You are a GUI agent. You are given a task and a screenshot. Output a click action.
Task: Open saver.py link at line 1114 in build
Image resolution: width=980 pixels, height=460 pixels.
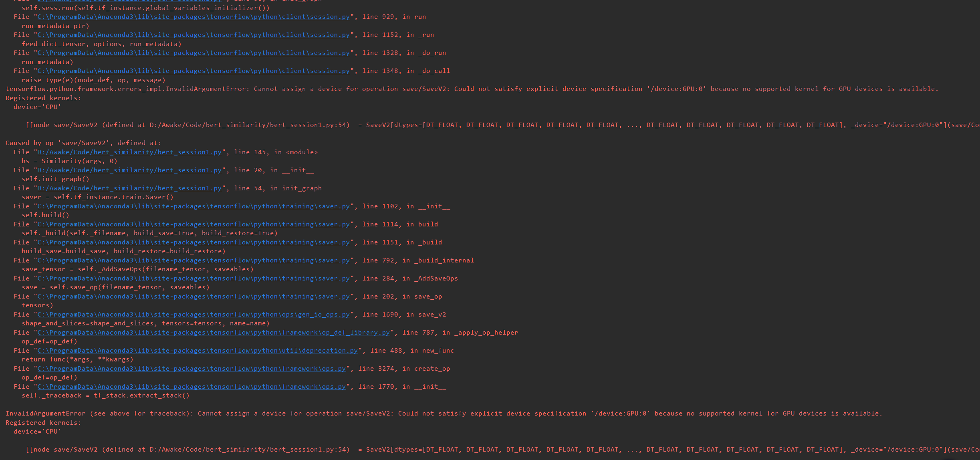click(x=193, y=224)
